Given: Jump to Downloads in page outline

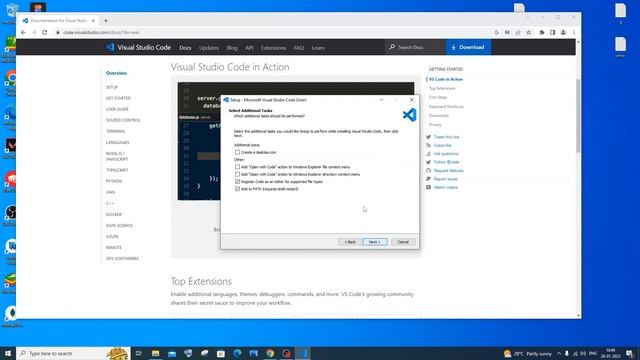Looking at the screenshot, I should tap(439, 116).
